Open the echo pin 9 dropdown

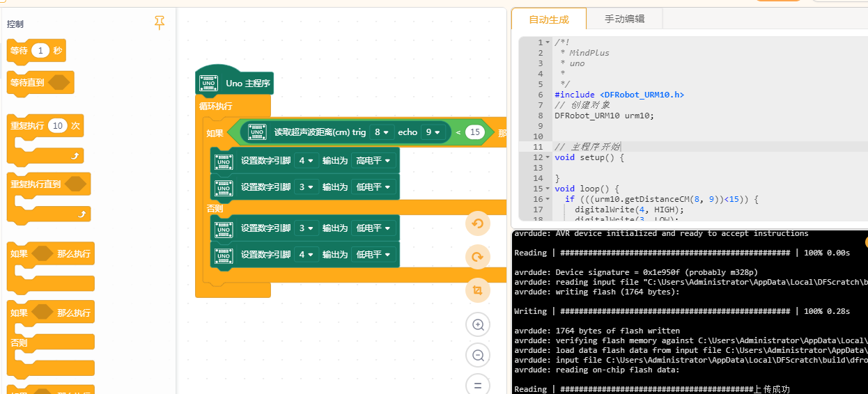pos(433,132)
